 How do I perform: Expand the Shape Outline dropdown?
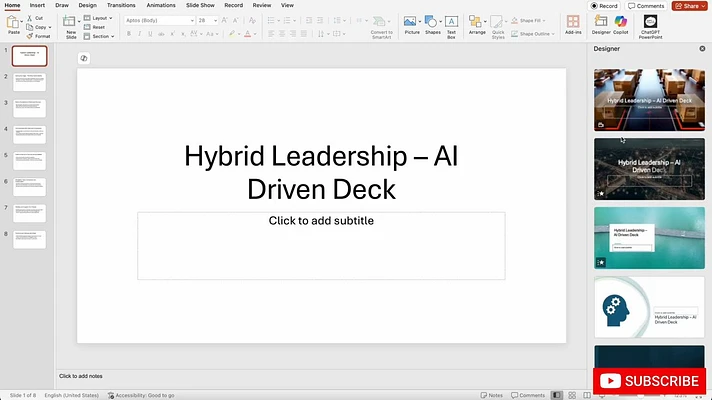pos(553,34)
